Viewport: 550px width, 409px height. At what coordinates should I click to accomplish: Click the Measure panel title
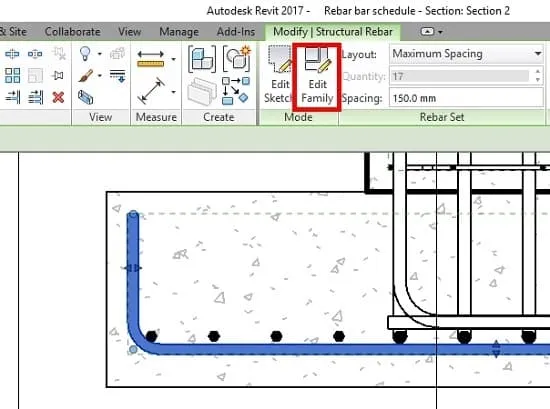tap(156, 117)
